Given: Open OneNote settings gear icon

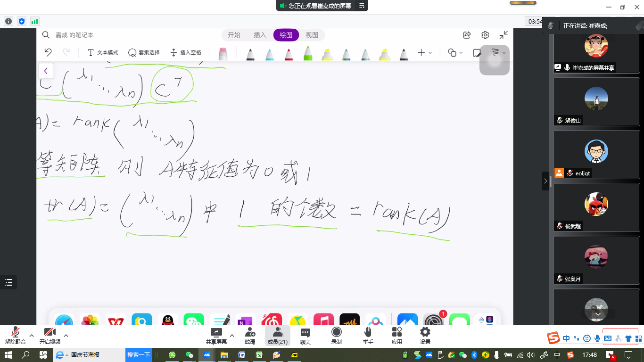Looking at the screenshot, I should (485, 35).
